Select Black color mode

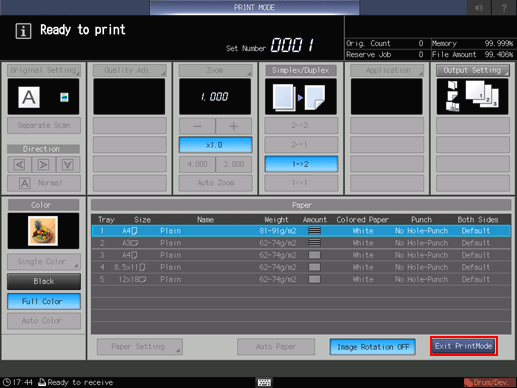tap(44, 281)
